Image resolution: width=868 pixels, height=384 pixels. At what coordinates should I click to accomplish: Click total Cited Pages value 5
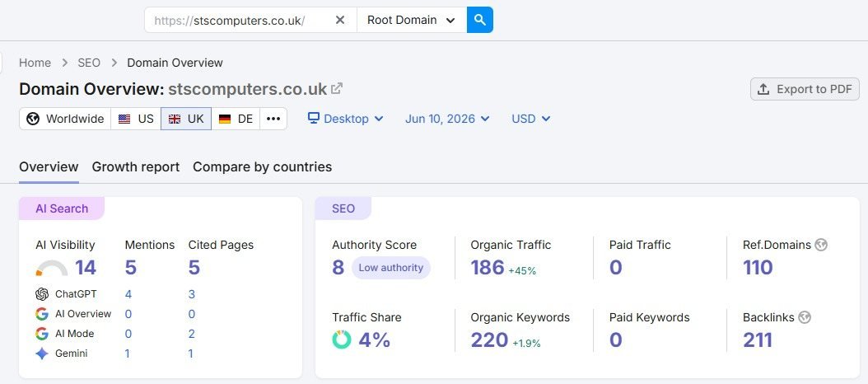coord(194,268)
